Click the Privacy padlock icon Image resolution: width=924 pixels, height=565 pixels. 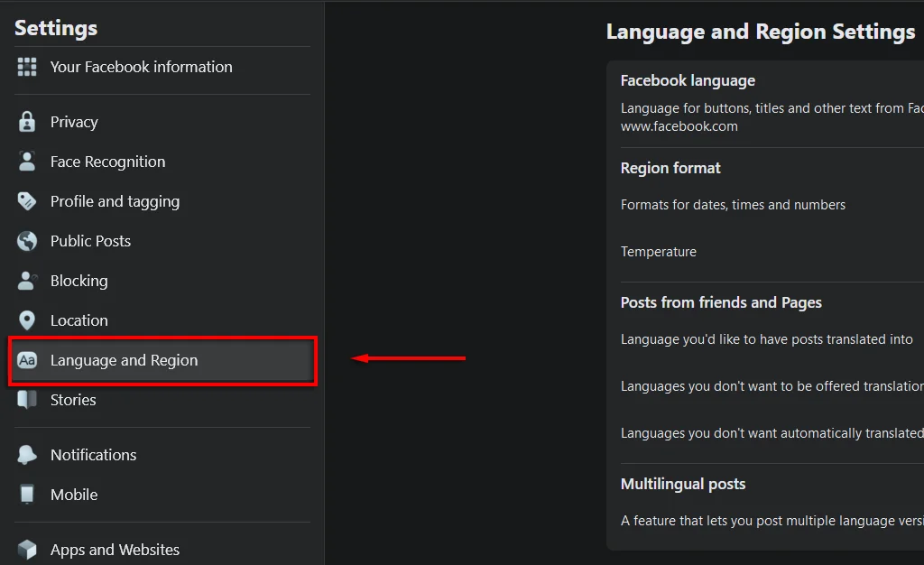[27, 122]
